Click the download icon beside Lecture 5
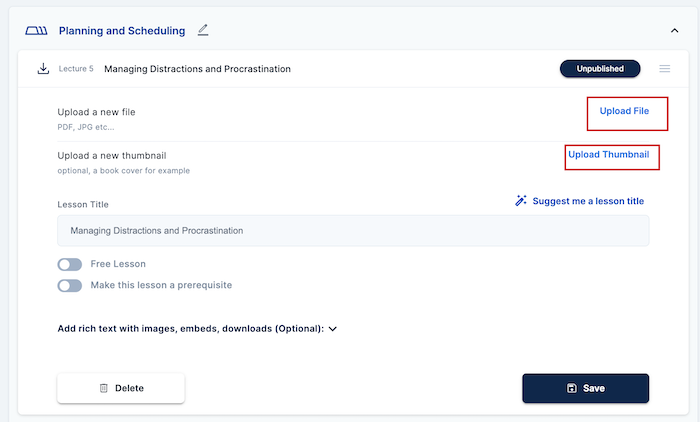The height and width of the screenshot is (422, 700). (43, 69)
